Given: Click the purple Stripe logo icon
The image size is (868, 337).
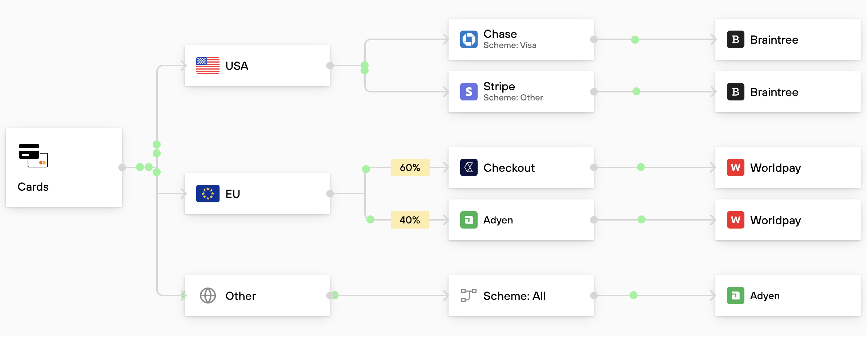Looking at the screenshot, I should tap(469, 92).
